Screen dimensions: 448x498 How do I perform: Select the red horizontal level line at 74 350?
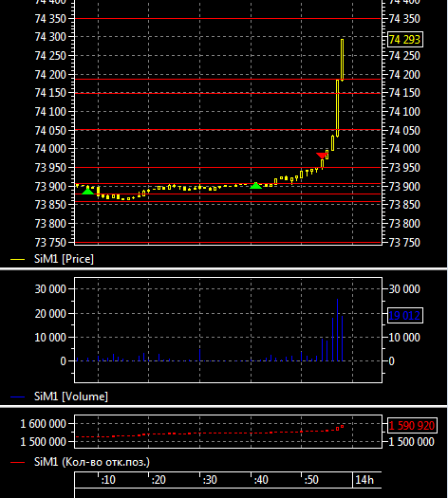(228, 18)
